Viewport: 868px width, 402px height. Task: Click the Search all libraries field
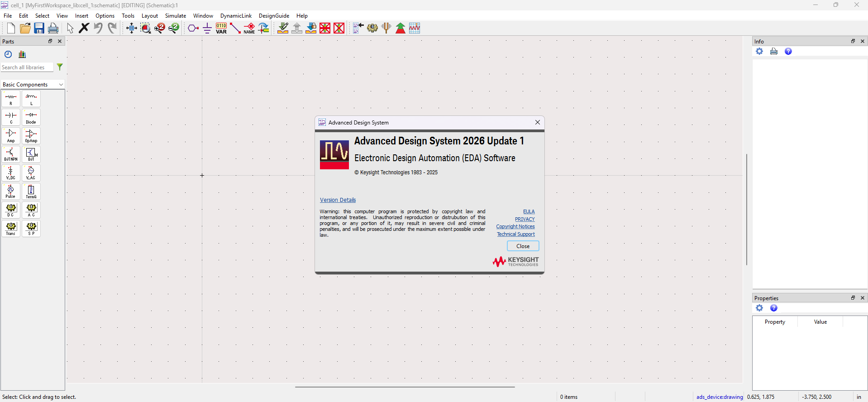[27, 67]
